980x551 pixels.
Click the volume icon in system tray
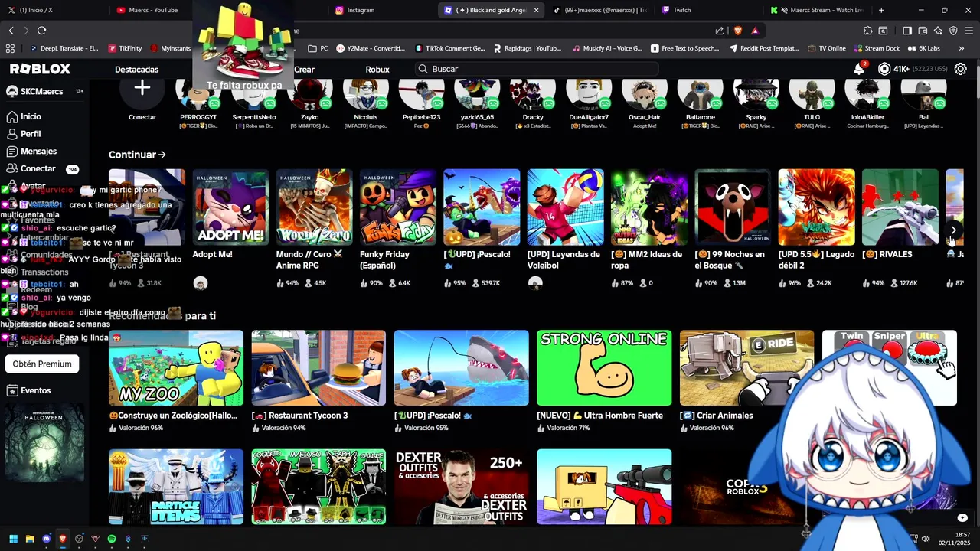tap(925, 539)
